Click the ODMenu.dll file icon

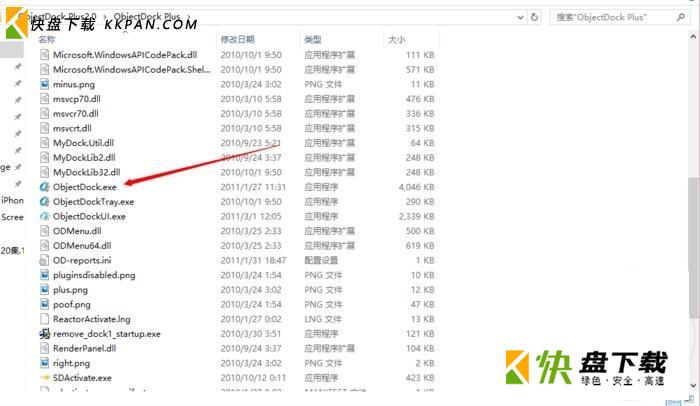click(44, 231)
